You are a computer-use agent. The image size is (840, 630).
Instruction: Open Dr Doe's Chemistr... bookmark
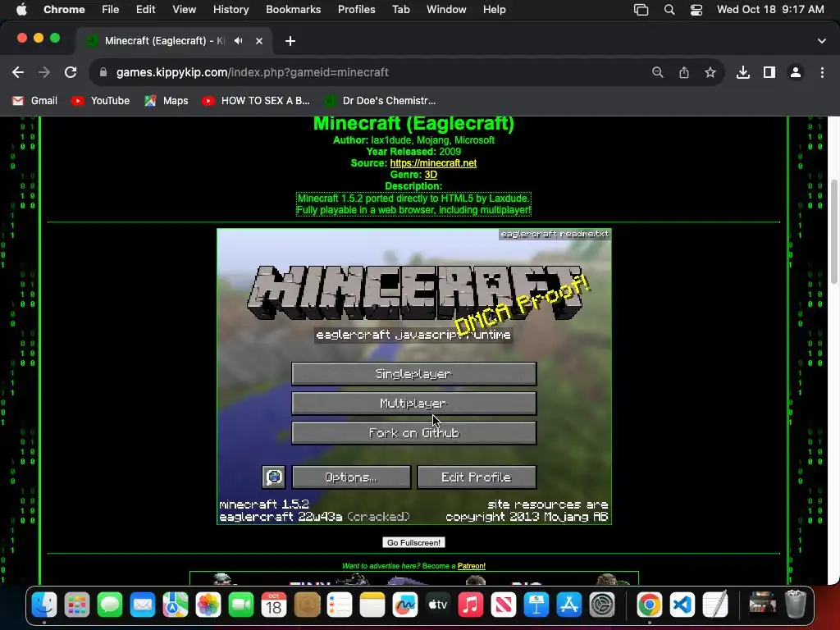381,101
